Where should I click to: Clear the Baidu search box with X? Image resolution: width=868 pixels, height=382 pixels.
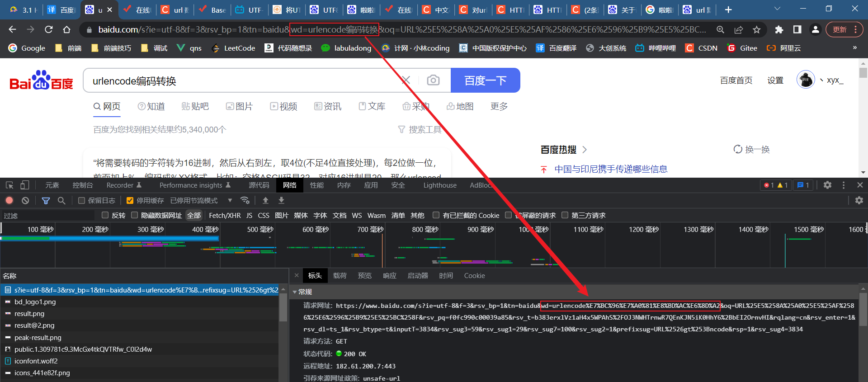[x=406, y=80]
